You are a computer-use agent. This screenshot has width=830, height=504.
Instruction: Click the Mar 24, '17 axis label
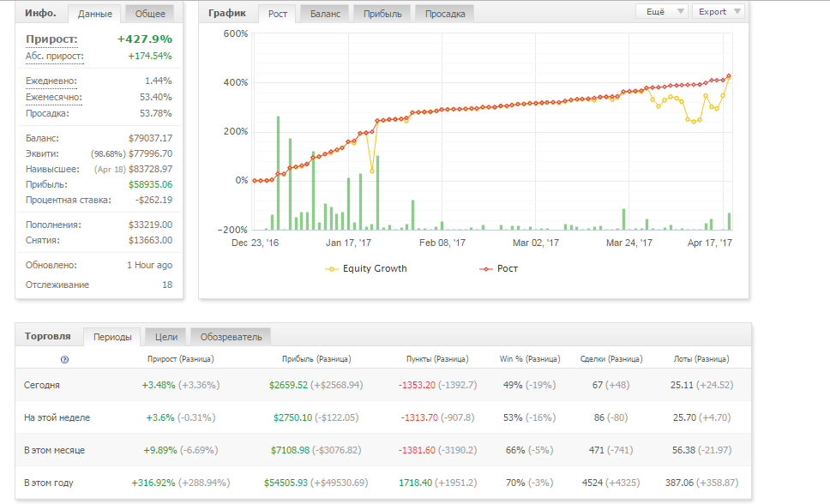(629, 243)
